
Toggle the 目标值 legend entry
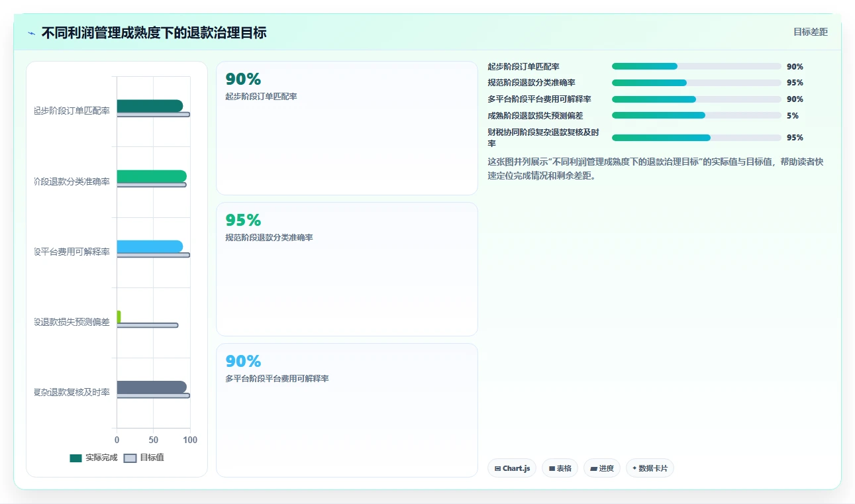144,458
